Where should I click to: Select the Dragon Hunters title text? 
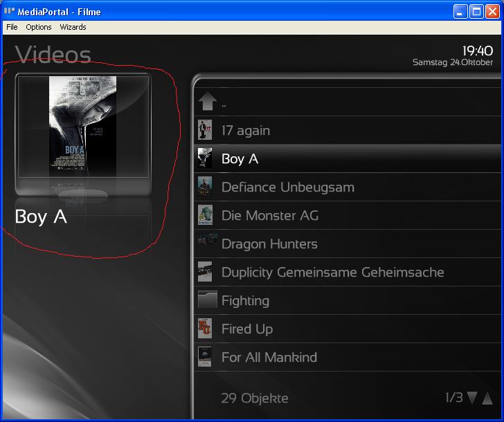pyautogui.click(x=269, y=244)
